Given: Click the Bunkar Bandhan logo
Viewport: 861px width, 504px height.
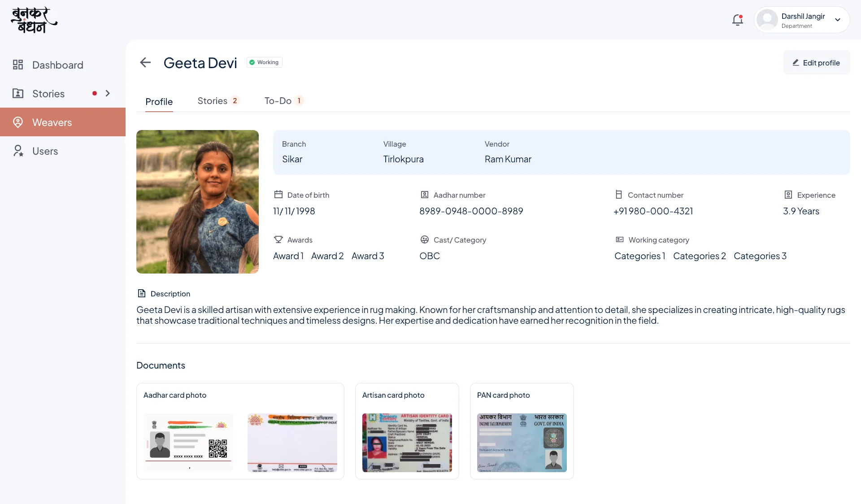Looking at the screenshot, I should 34,20.
